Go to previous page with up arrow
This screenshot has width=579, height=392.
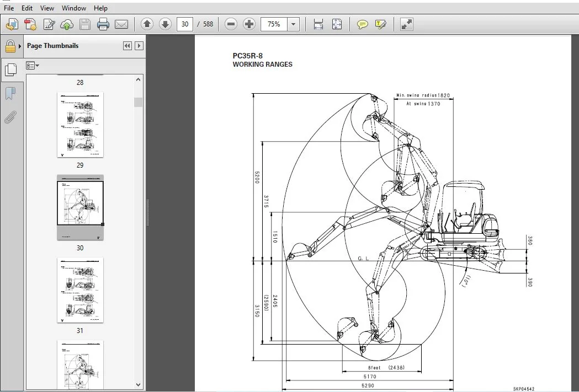point(147,24)
